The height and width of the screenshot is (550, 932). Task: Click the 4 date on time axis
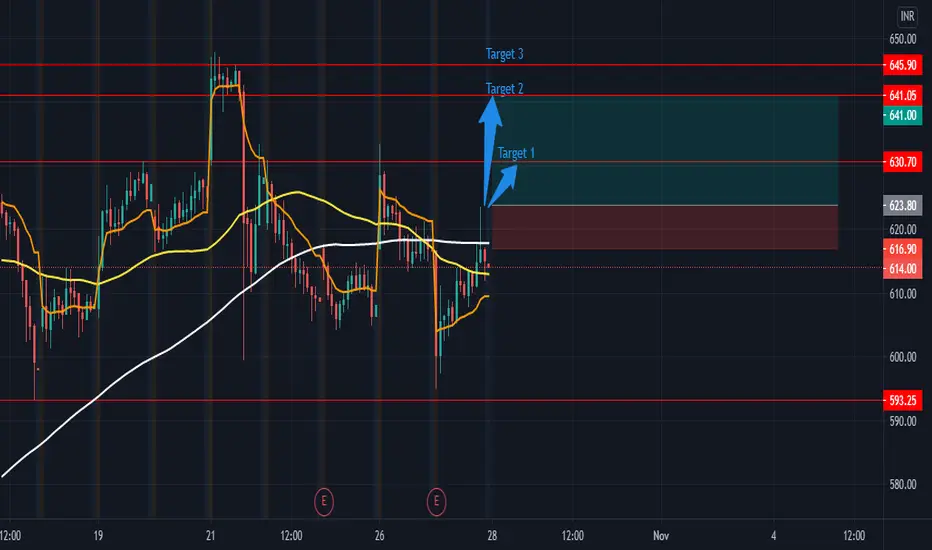773,536
